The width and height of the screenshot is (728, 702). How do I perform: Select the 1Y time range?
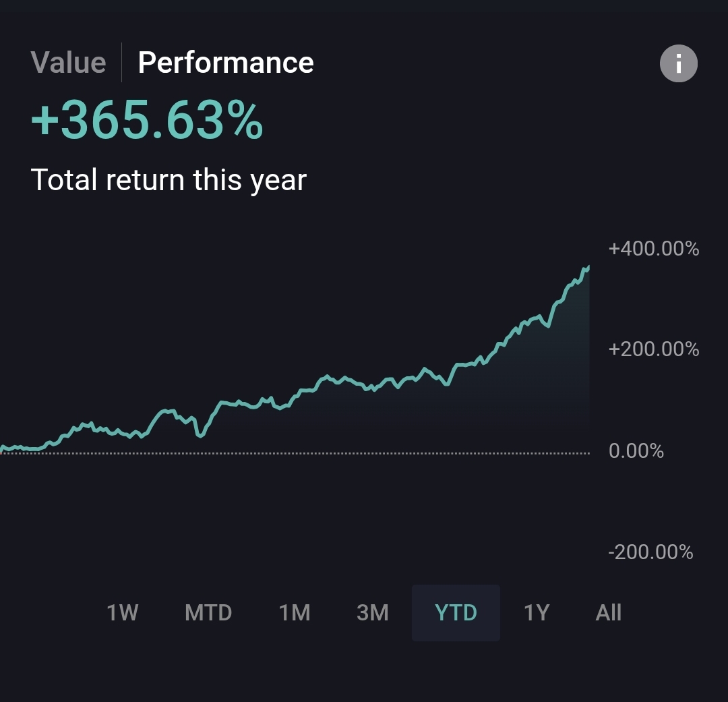click(537, 612)
